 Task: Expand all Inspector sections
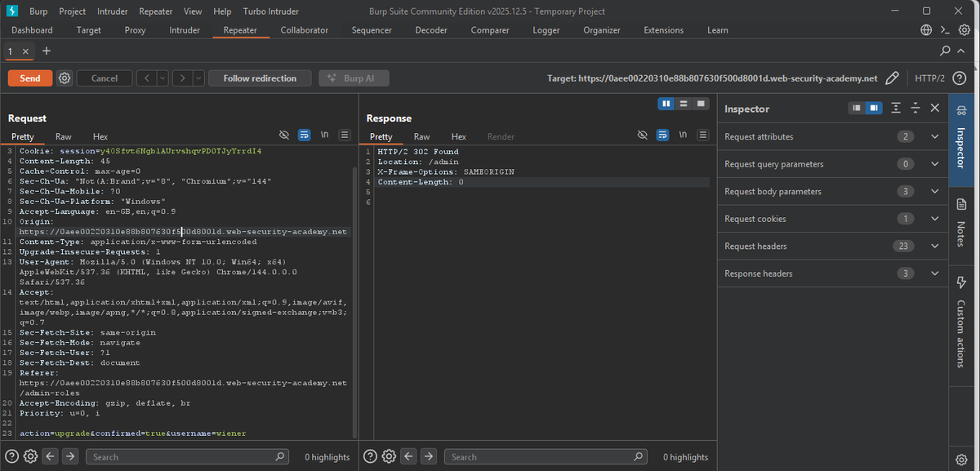click(x=896, y=108)
